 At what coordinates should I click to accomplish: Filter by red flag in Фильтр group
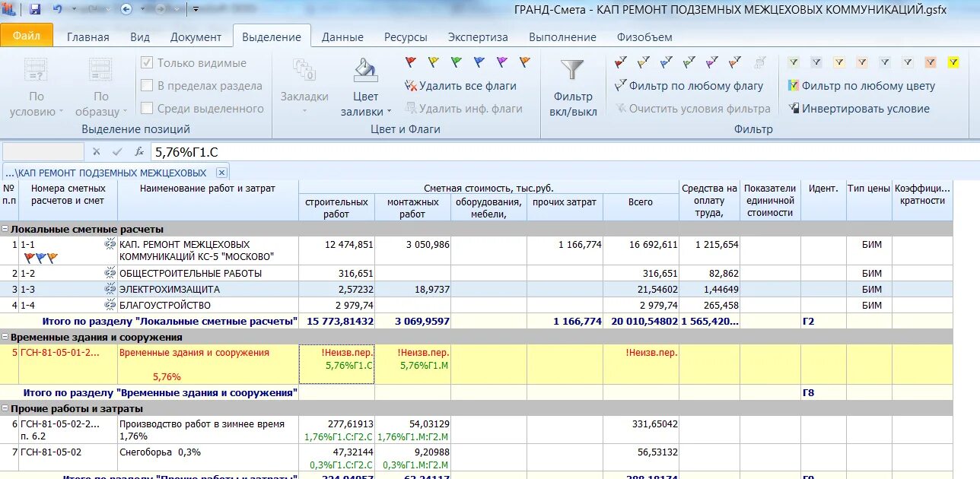click(621, 62)
